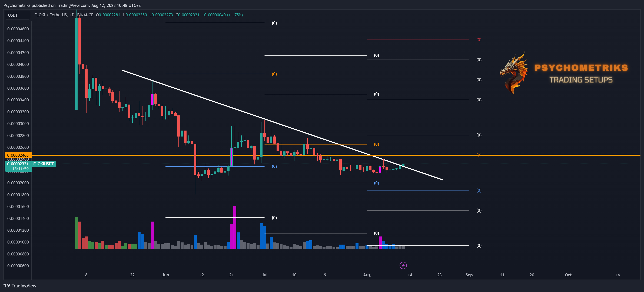Click price axis label 0.00002000
Image resolution: width=644 pixels, height=292 pixels.
(18, 183)
